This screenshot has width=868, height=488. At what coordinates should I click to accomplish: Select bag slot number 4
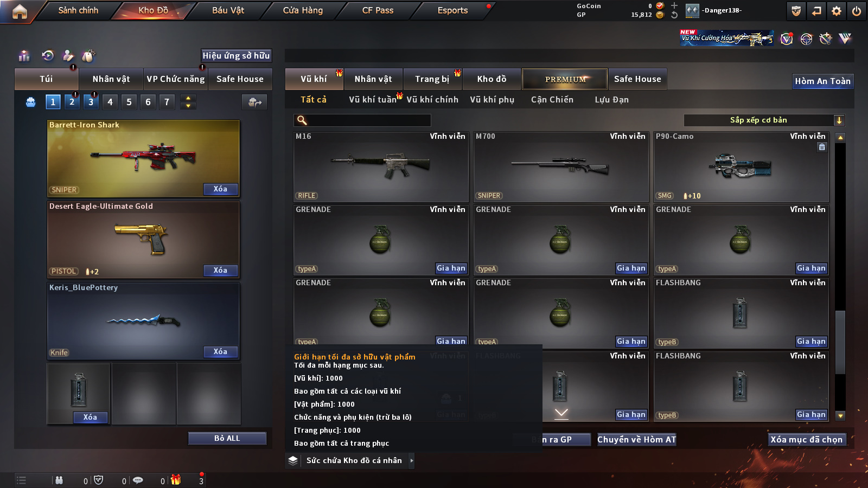[110, 102]
